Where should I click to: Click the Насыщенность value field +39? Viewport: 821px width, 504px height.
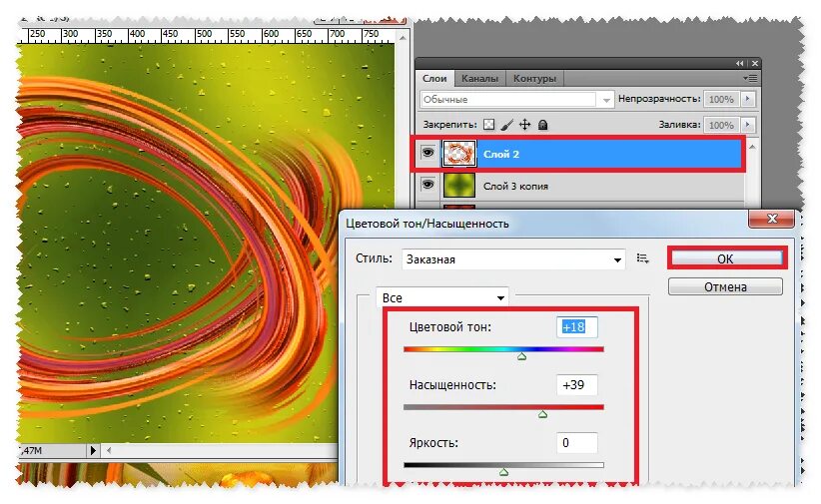576,385
